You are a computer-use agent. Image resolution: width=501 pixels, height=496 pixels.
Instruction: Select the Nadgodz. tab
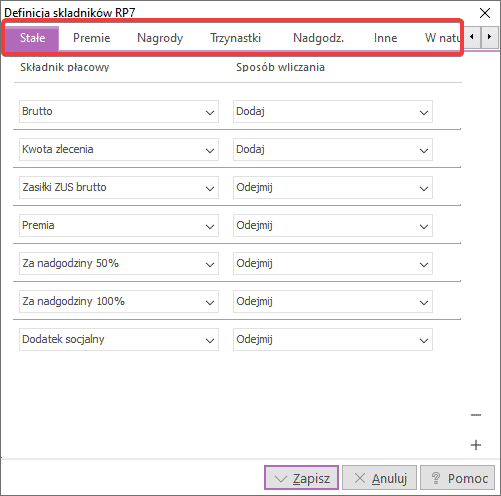318,38
